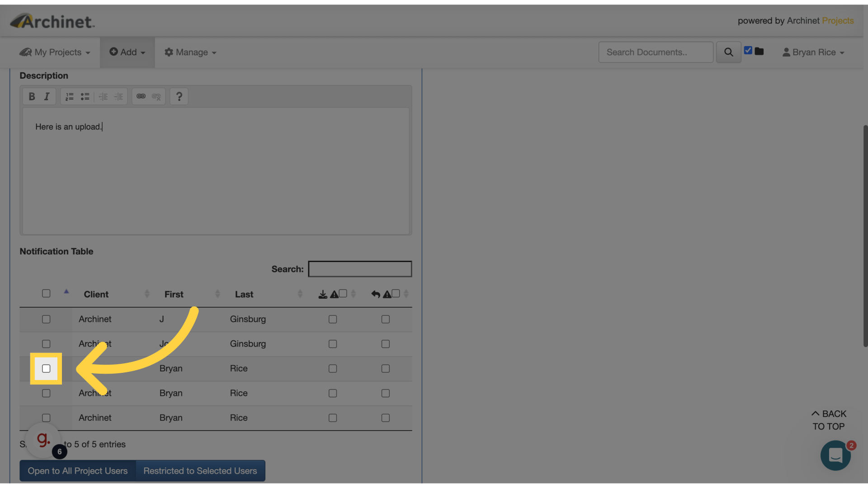Click the Archinet logo in the header
Viewport: 868px width, 488px height.
52,20
